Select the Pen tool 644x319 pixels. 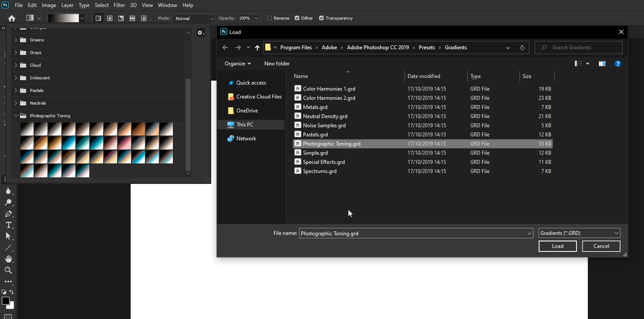[8, 214]
